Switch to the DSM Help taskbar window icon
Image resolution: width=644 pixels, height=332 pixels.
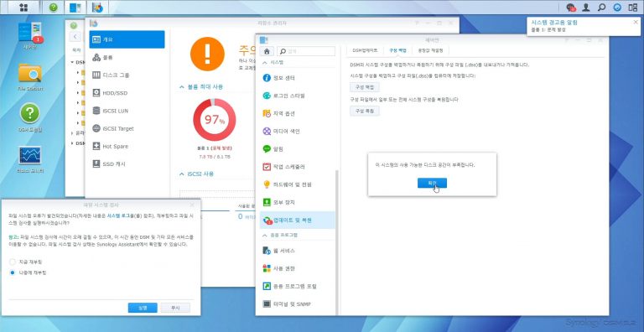pos(54,7)
